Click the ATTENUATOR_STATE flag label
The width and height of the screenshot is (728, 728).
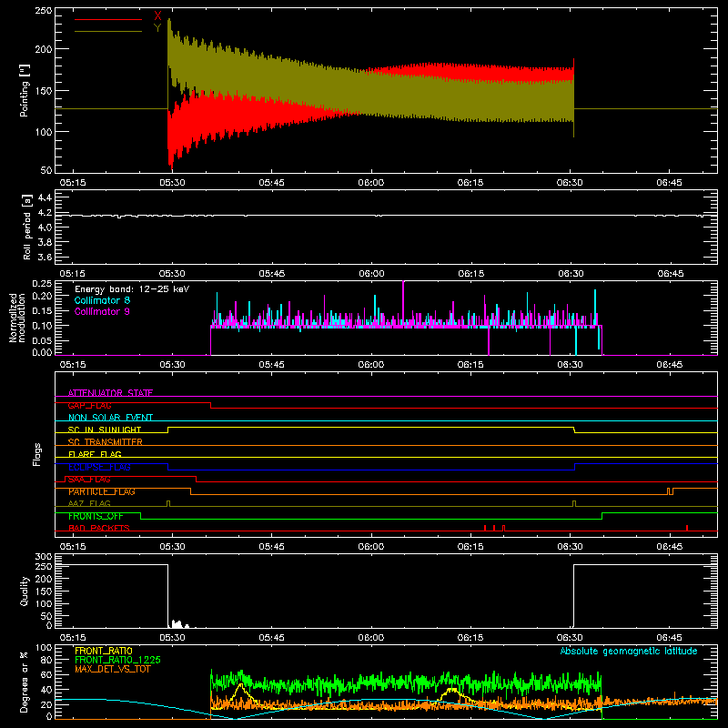(x=110, y=393)
